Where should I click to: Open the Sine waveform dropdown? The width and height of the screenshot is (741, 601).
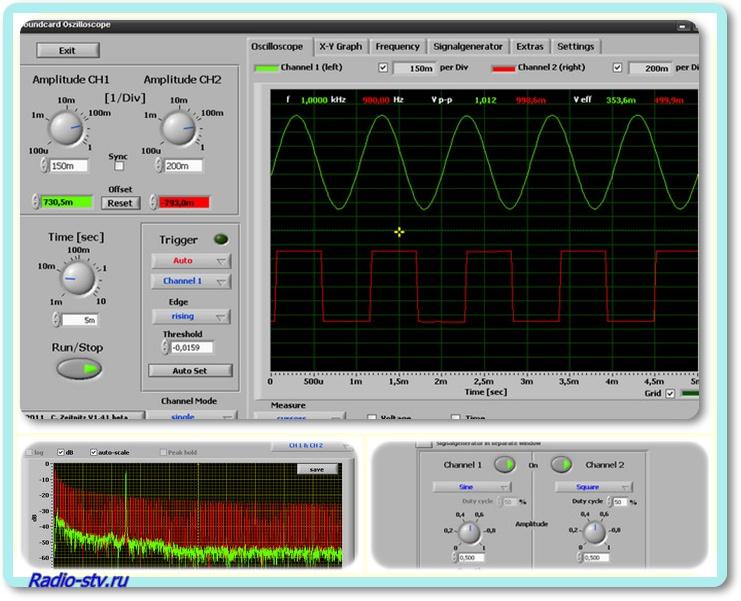(x=471, y=487)
